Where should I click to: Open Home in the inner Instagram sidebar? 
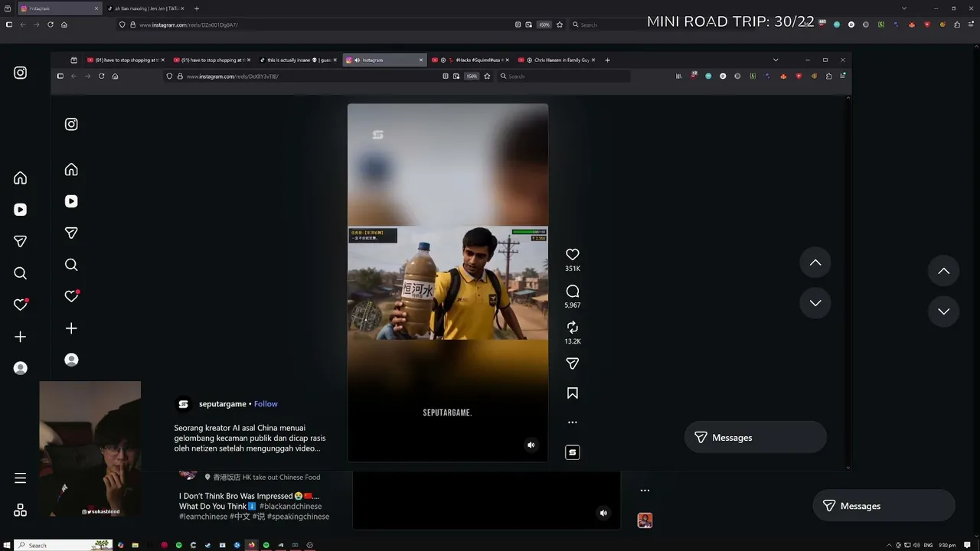(x=71, y=169)
